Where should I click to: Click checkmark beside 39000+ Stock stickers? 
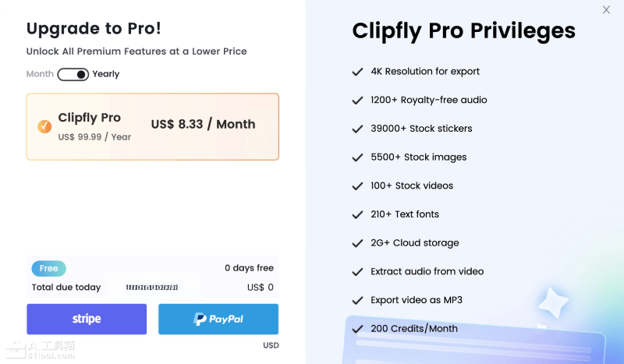point(357,129)
